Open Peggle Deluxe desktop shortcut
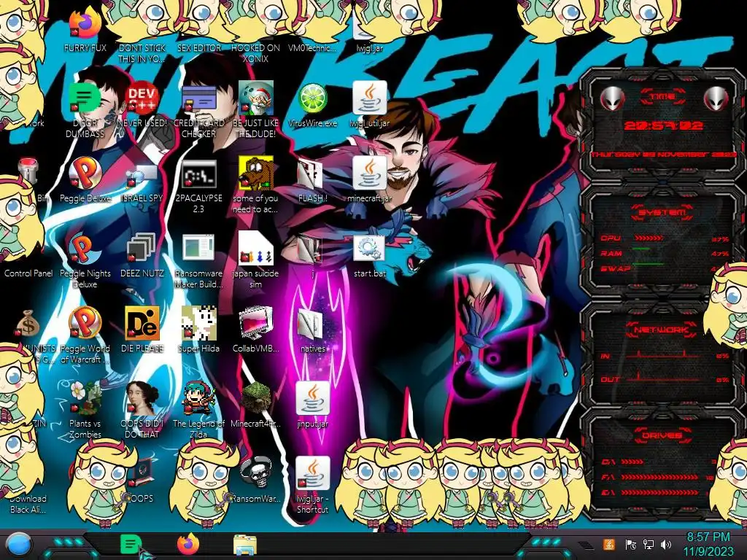The width and height of the screenshot is (747, 560). 85,174
